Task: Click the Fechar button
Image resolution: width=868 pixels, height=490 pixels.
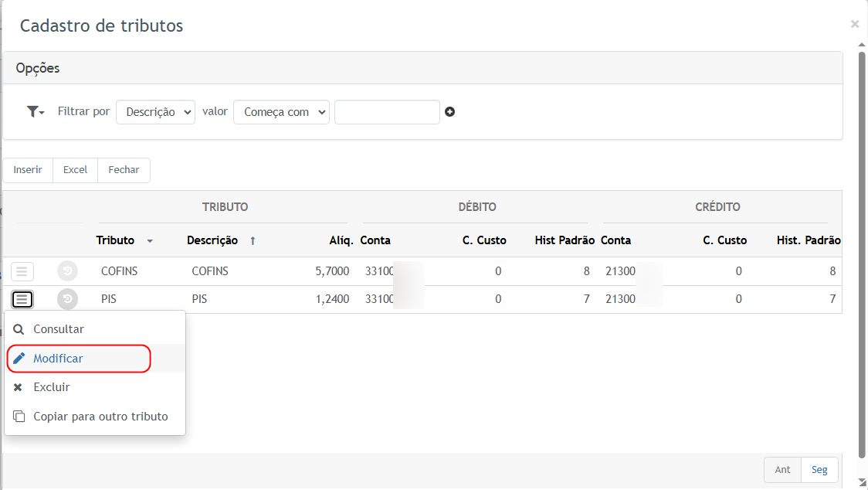Action: tap(124, 170)
